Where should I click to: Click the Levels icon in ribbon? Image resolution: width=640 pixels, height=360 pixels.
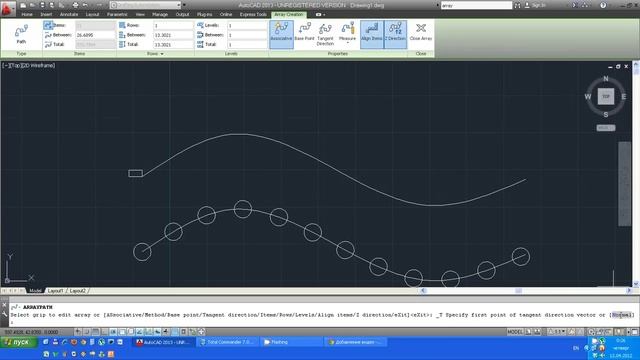pyautogui.click(x=200, y=25)
